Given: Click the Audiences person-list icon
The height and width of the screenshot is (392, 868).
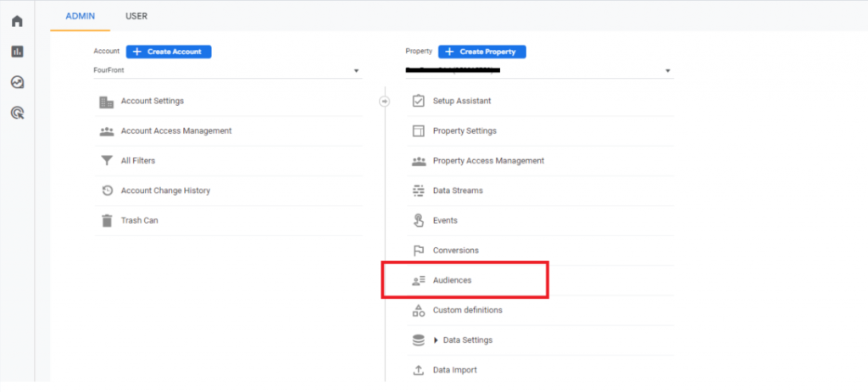Looking at the screenshot, I should tap(419, 281).
